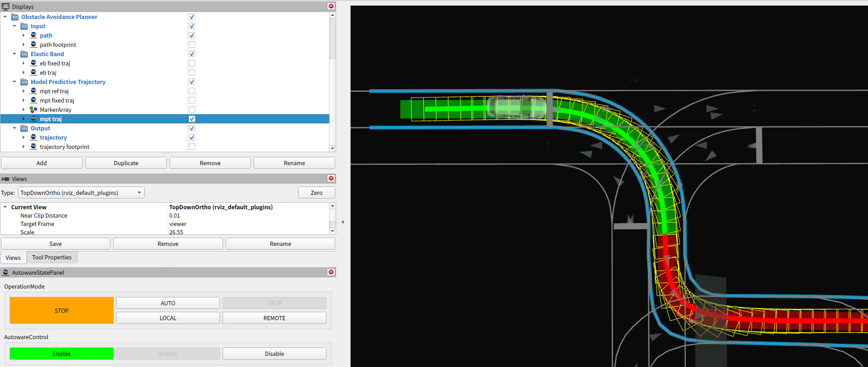The height and width of the screenshot is (367, 868).
Task: Click the MarkerArray display icon
Action: (33, 109)
